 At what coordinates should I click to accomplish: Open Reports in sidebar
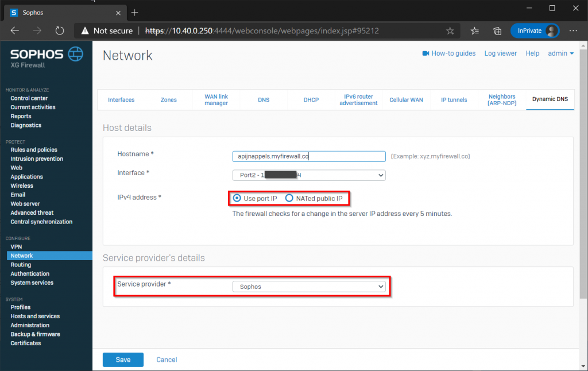pos(21,116)
